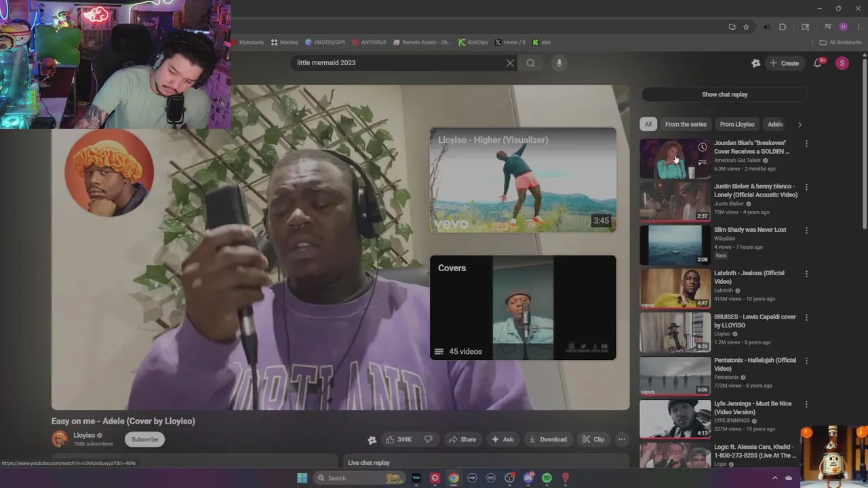The width and height of the screenshot is (868, 488).
Task: Play Justin Bieber Lonely thumbnail
Action: 675,202
